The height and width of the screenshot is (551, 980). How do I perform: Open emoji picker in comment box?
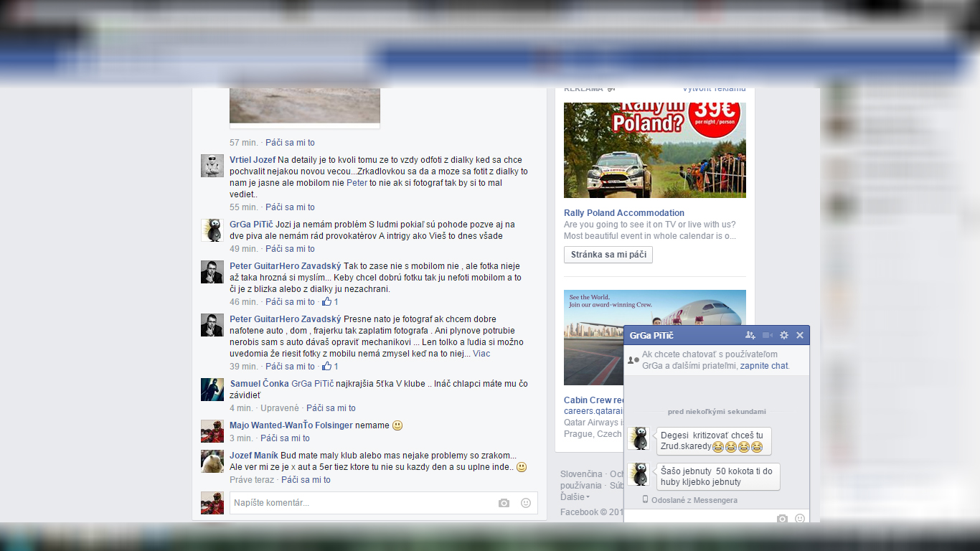pos(526,503)
